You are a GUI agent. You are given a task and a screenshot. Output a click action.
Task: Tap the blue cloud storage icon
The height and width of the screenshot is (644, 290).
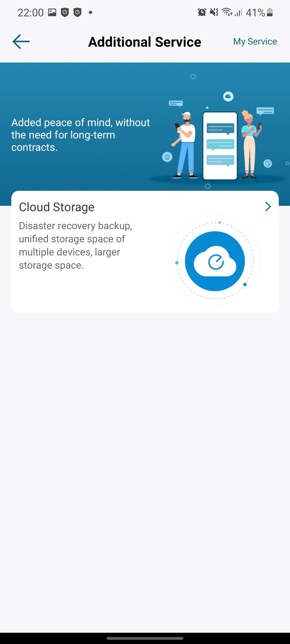(215, 261)
